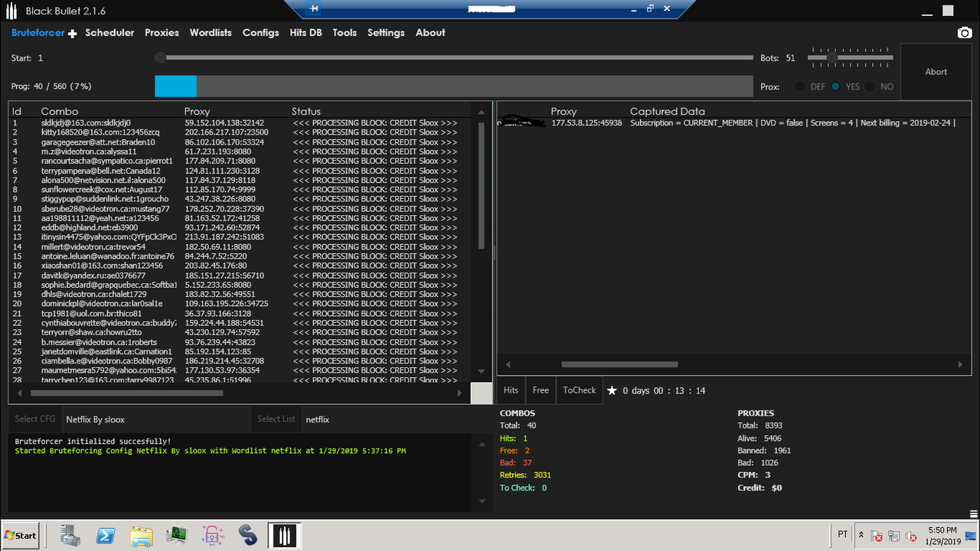Open the Settings tab
Screen dimensions: 980x551
pos(386,33)
